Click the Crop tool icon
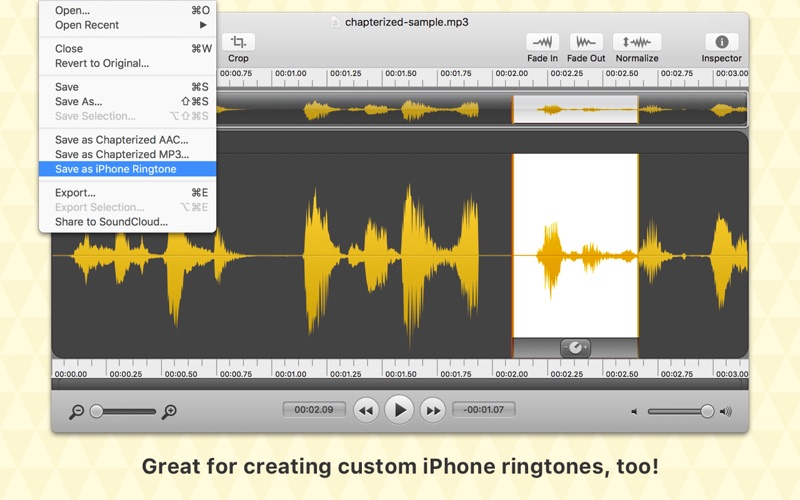The width and height of the screenshot is (800, 500). [238, 42]
